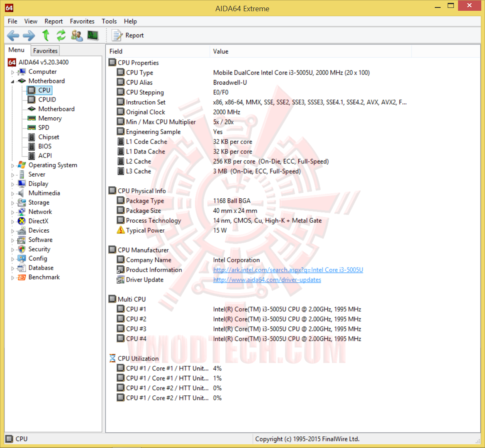This screenshot has height=448, width=485.
Task: Click the Network computers icon
Action: tap(22, 212)
